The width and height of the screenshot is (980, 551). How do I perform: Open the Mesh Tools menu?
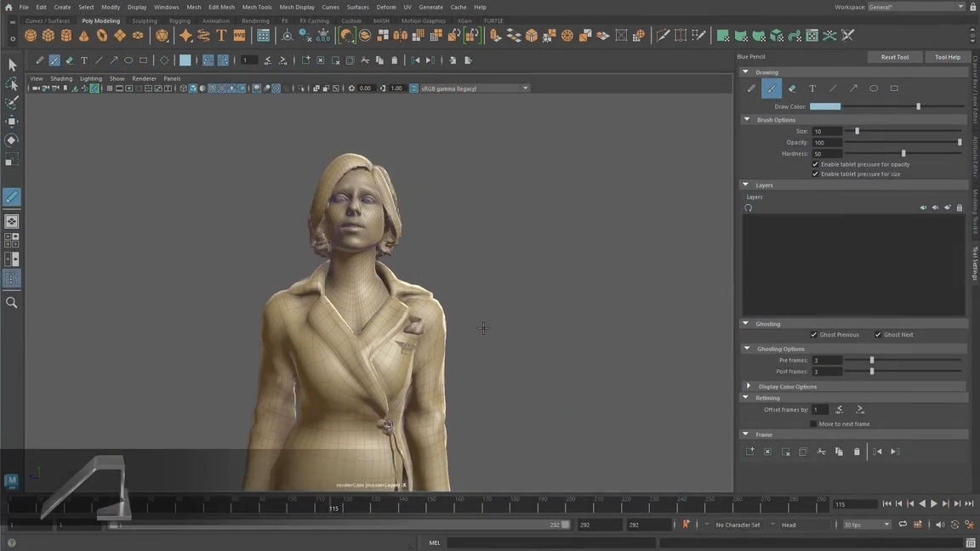tap(257, 7)
